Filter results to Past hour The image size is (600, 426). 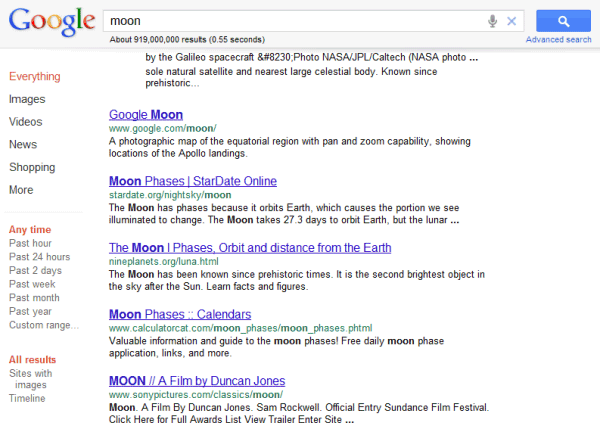[x=30, y=243]
